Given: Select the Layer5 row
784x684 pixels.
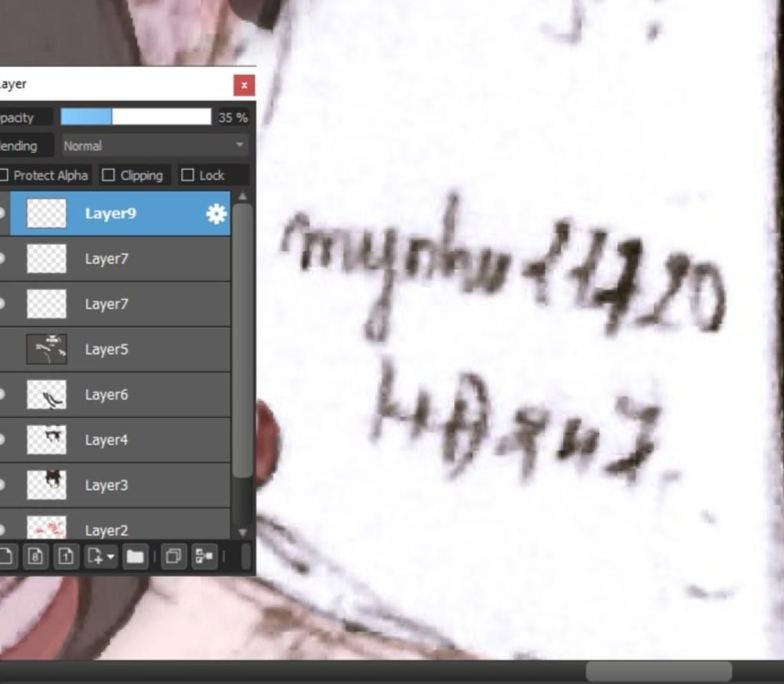Looking at the screenshot, I should click(115, 350).
